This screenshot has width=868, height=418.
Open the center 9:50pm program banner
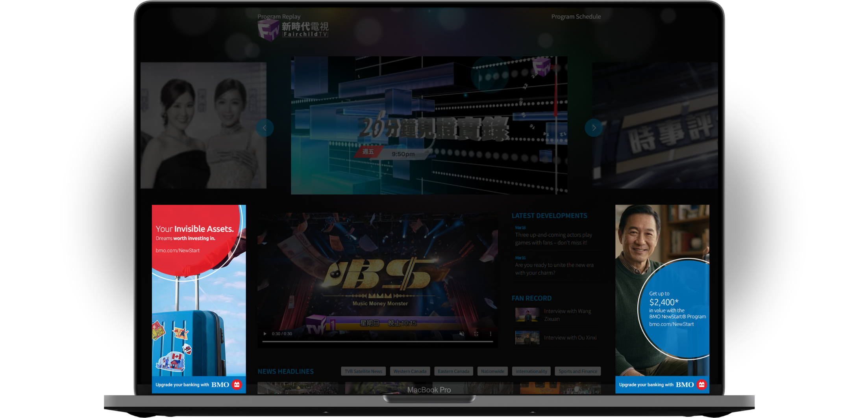[x=429, y=125]
